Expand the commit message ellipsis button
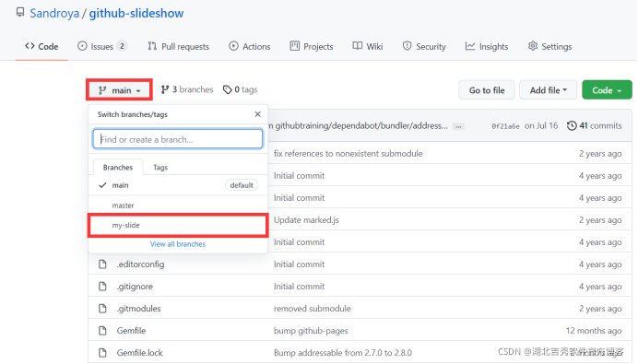This screenshot has width=638, height=364. pyautogui.click(x=458, y=126)
